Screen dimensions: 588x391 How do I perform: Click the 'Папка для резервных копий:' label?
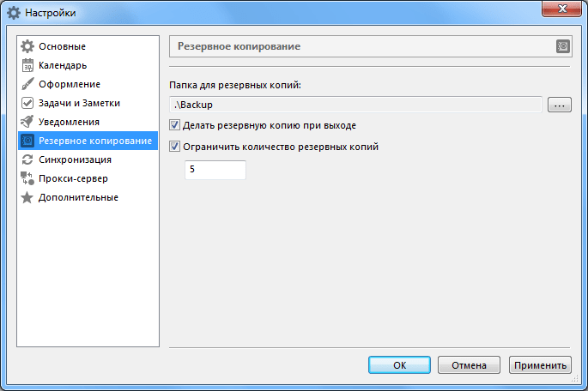pyautogui.click(x=235, y=85)
